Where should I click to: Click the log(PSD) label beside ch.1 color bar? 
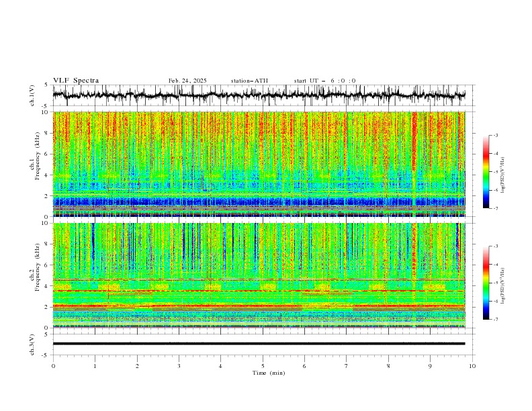[x=503, y=175]
